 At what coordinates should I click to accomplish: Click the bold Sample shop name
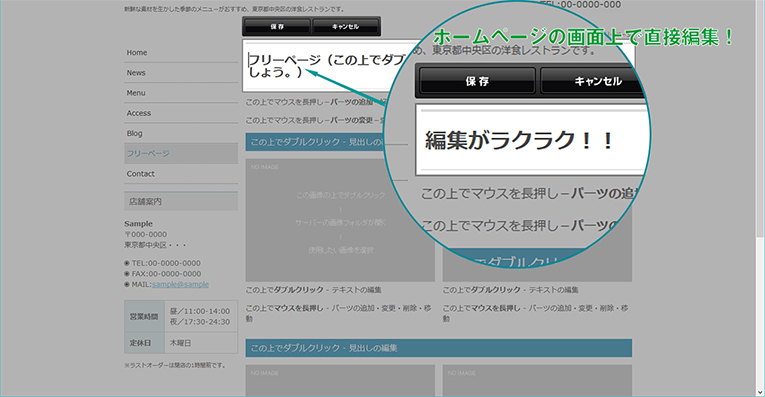[x=139, y=224]
